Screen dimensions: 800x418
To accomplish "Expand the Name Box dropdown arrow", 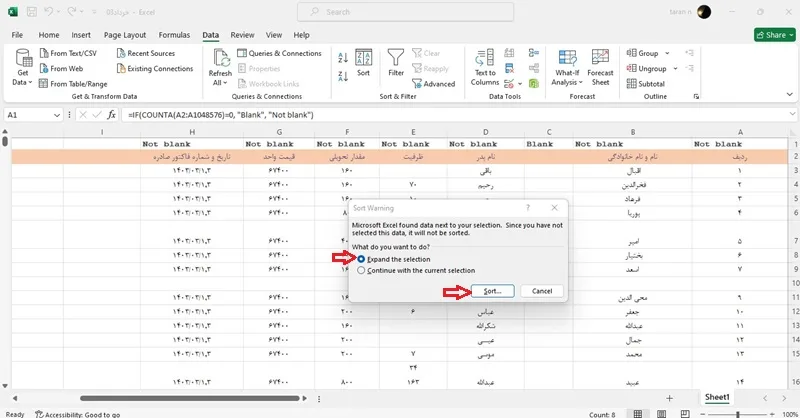I will point(57,115).
